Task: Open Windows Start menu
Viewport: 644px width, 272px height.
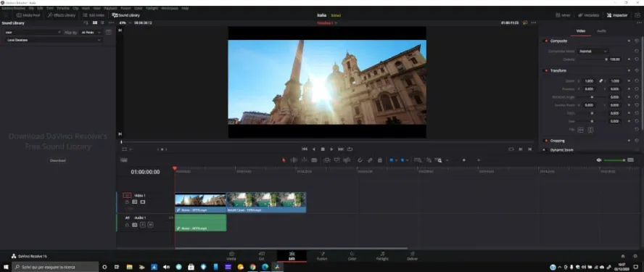Action: click(6, 267)
